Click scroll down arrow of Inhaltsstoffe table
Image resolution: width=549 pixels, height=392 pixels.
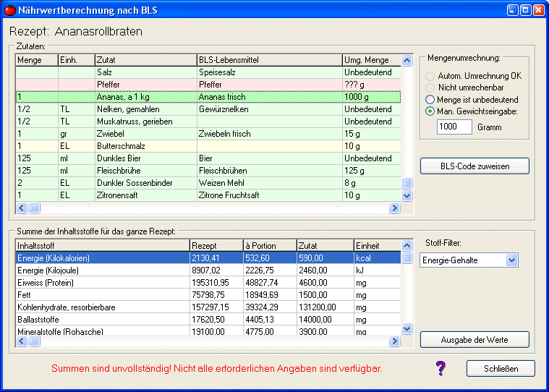[407, 328]
